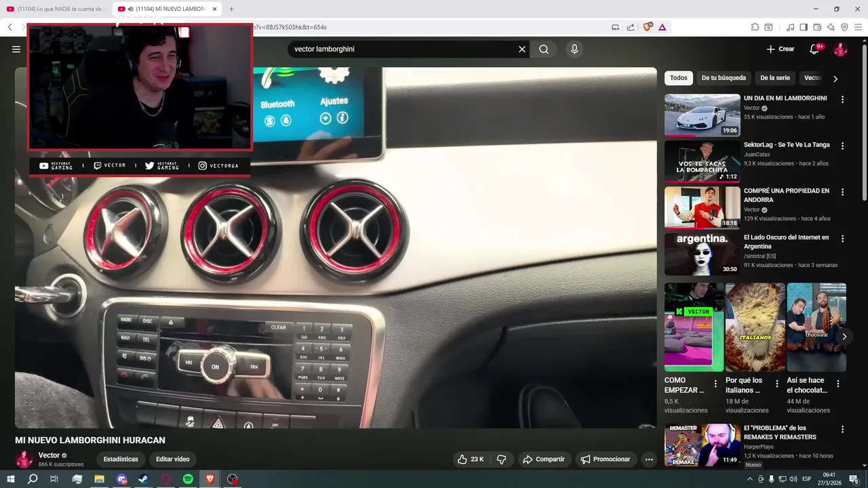
Task: Select the Todos filter chip
Action: 678,78
